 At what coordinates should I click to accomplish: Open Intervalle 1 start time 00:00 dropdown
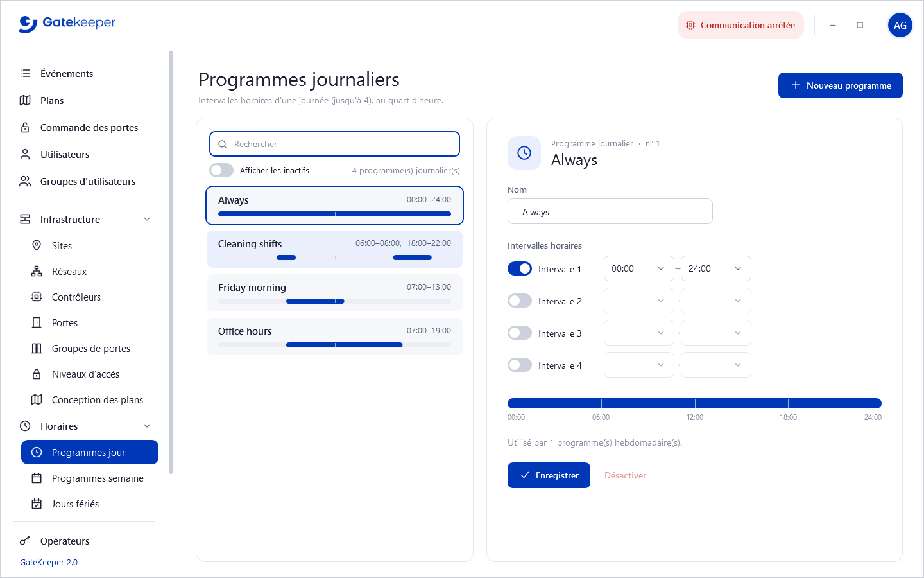(x=639, y=268)
